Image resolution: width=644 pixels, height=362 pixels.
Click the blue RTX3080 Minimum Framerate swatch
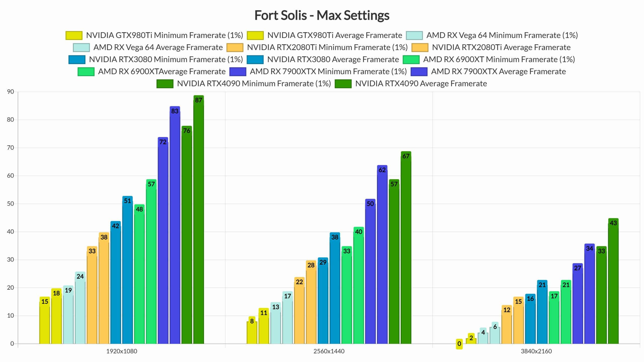pos(77,60)
